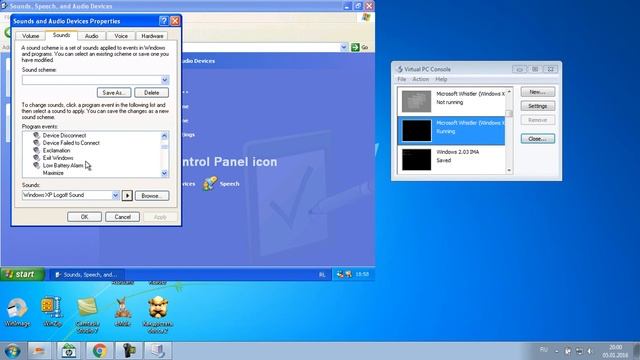Select the Sounds tab
Screen dimensions: 640x360
pos(61,35)
